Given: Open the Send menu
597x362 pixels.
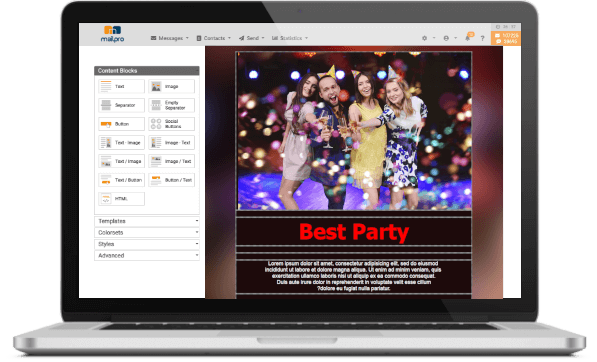Looking at the screenshot, I should [251, 38].
